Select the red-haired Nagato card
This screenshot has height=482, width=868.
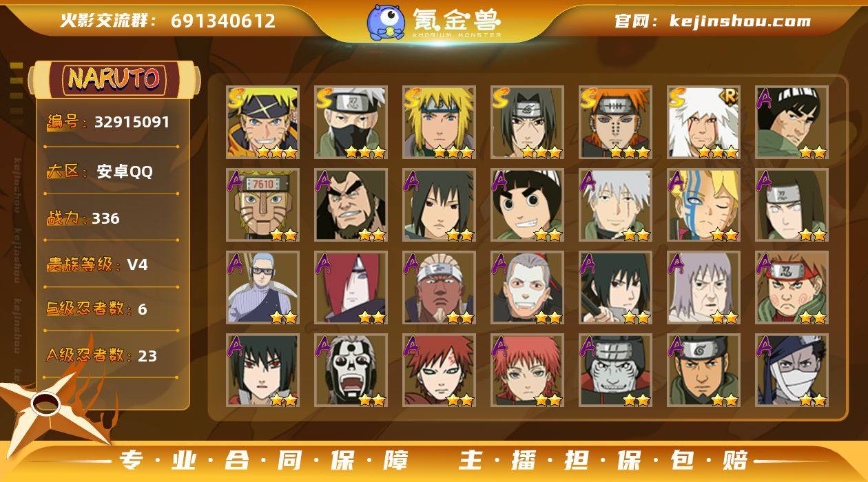[351, 288]
